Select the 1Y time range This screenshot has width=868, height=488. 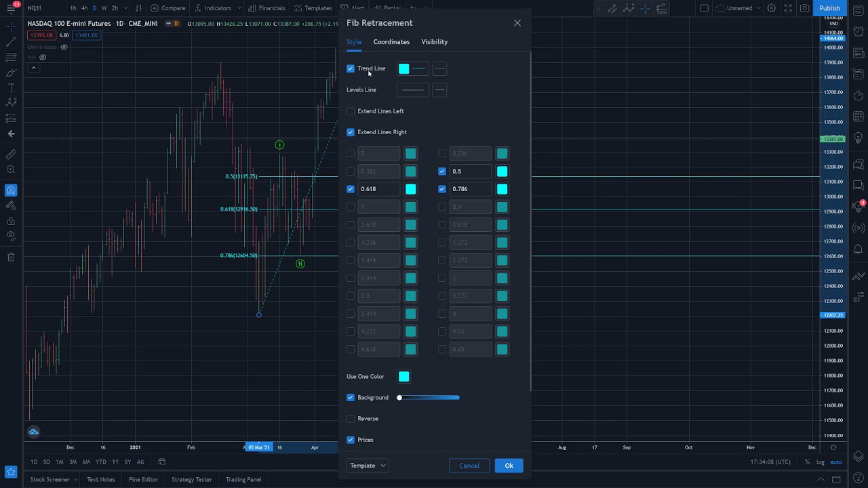(x=115, y=462)
